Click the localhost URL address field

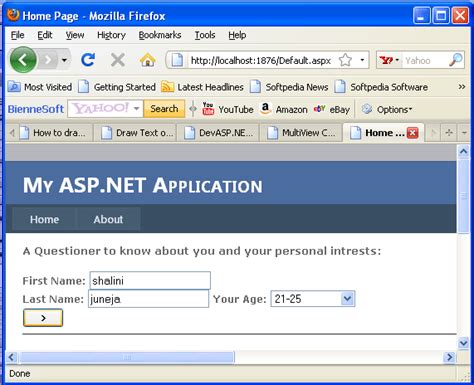coord(261,61)
